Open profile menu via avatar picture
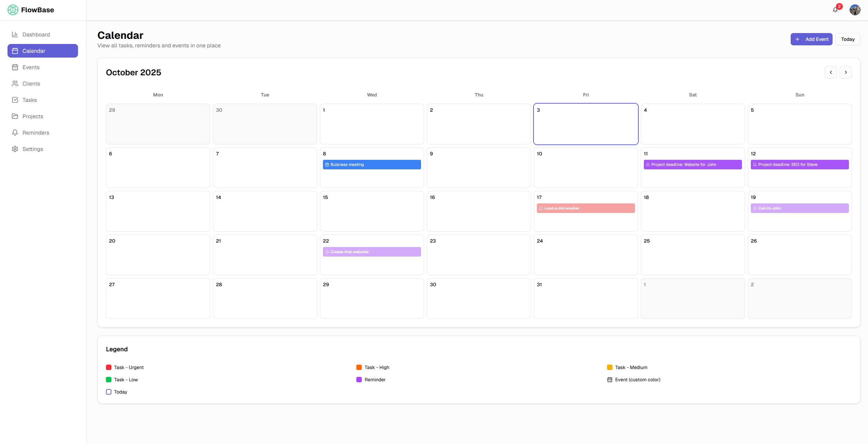 tap(855, 10)
